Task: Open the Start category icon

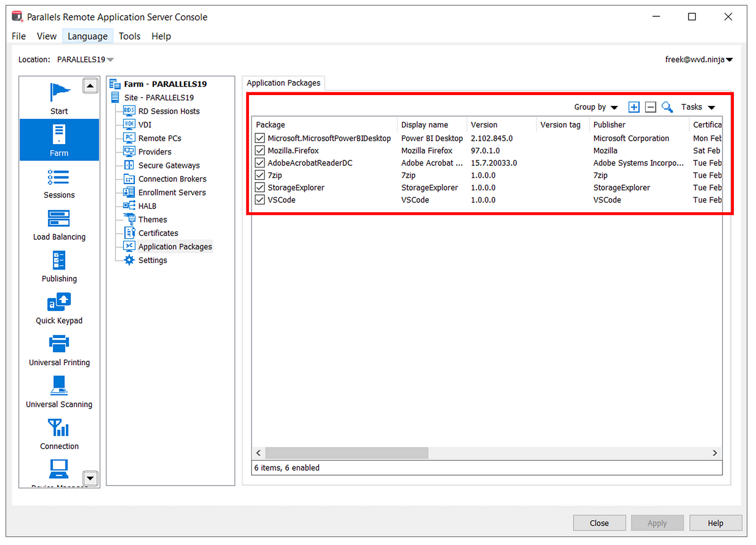Action: coord(59,92)
